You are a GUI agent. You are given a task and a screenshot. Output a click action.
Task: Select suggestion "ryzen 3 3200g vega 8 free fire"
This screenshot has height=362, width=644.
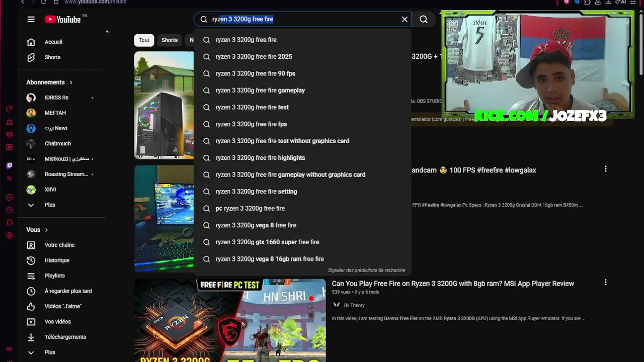(302, 225)
